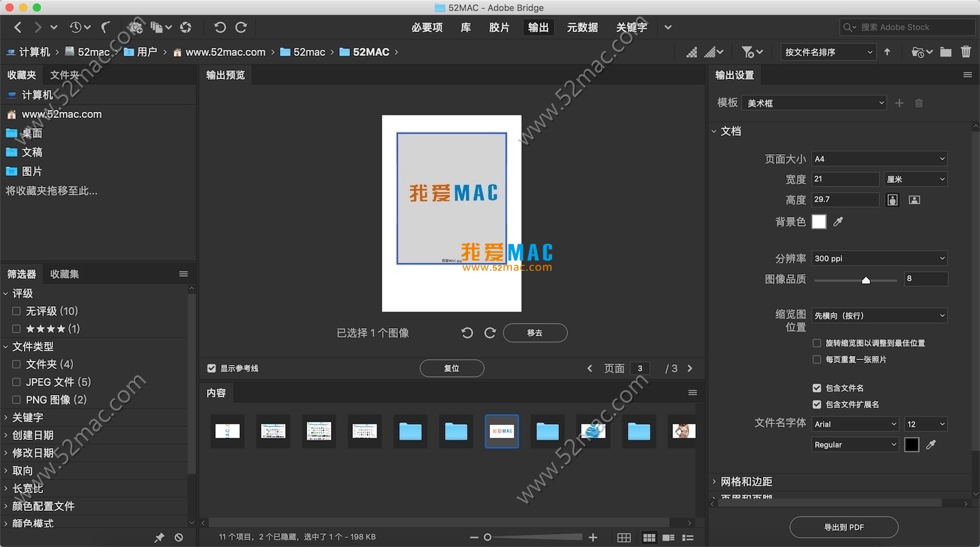Toggle ascending sort order arrow
Image resolution: width=980 pixels, height=547 pixels.
[887, 52]
